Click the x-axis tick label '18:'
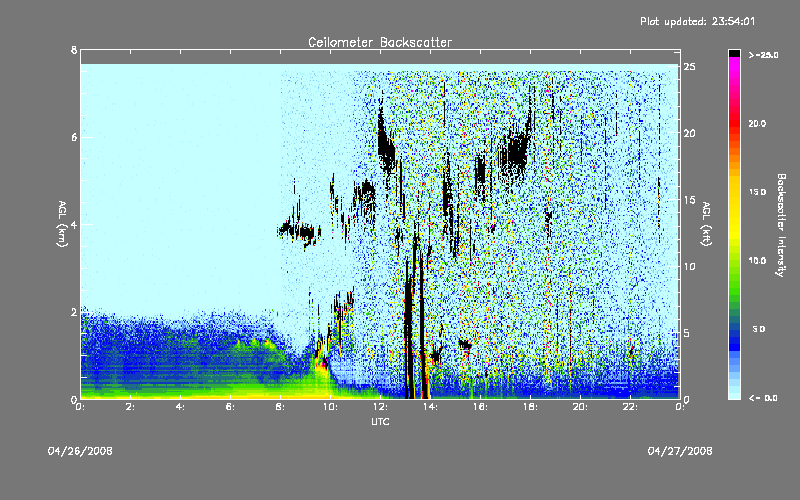This screenshot has width=800, height=500. (531, 407)
